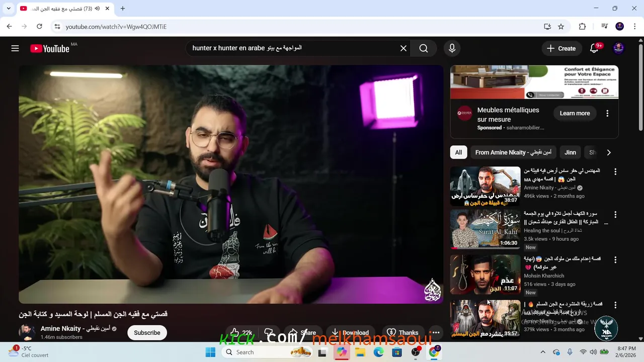Open Chrome three-dot menu
Image resolution: width=644 pixels, height=362 pixels.
pyautogui.click(x=634, y=26)
